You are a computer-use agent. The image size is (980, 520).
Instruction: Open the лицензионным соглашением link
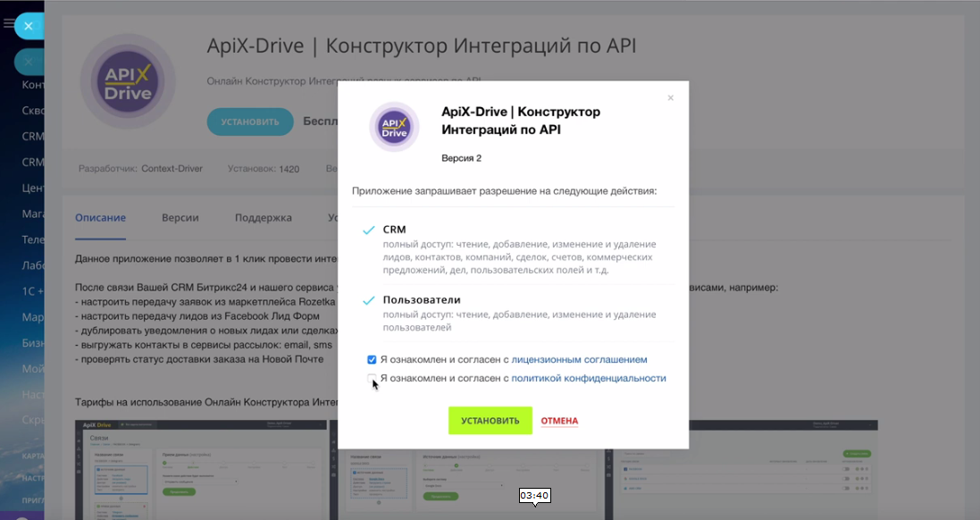(580, 359)
